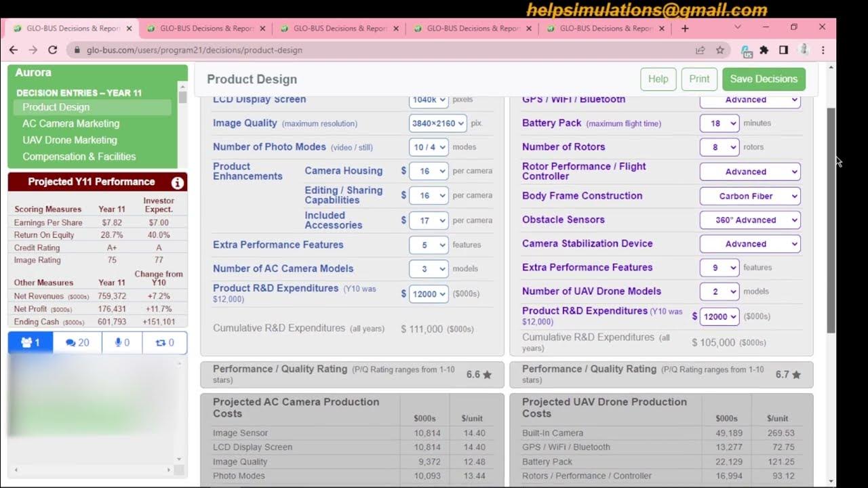868x488 pixels.
Task: Open Obstacle Sensors 360° Advanced dropdown
Action: (750, 220)
